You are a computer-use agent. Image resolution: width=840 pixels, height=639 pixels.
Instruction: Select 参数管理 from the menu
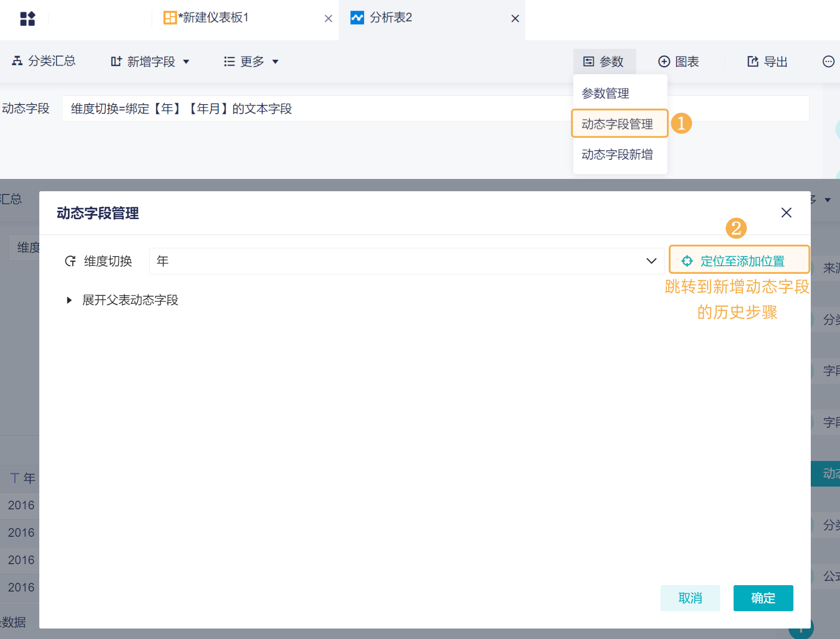click(605, 93)
